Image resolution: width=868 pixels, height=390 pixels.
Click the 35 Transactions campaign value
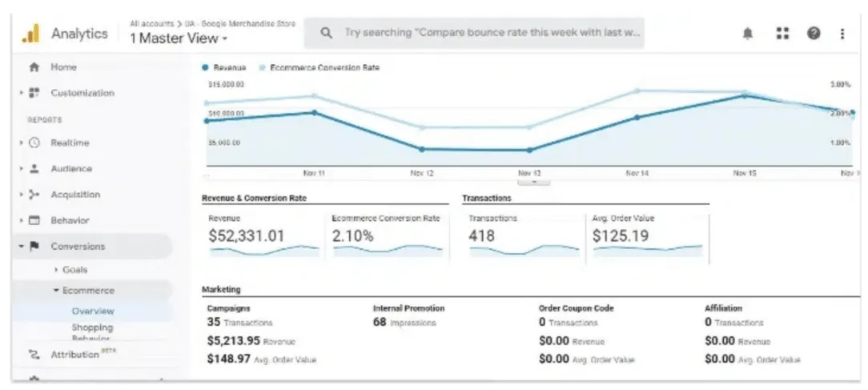pos(214,323)
